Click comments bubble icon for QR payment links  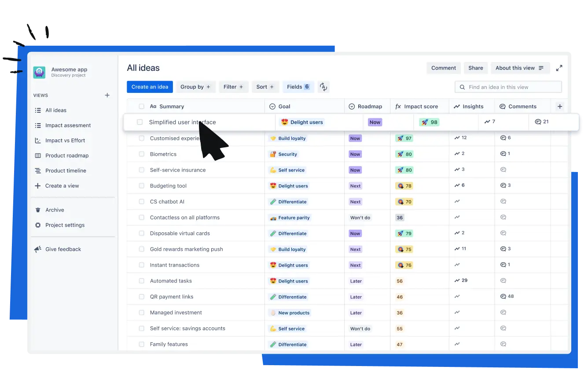coord(503,297)
